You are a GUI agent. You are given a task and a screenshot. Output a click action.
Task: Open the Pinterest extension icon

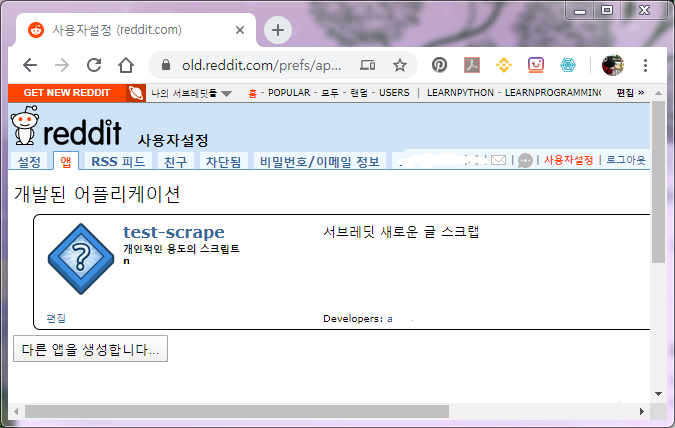(439, 65)
